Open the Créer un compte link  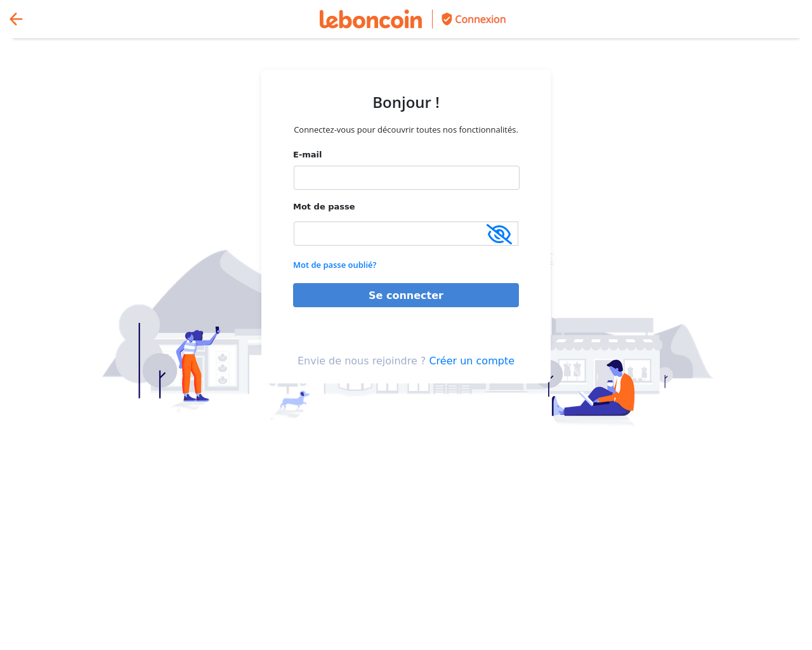471,361
